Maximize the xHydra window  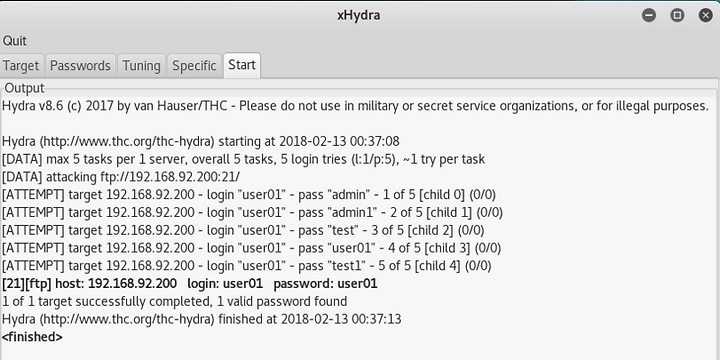(x=677, y=15)
